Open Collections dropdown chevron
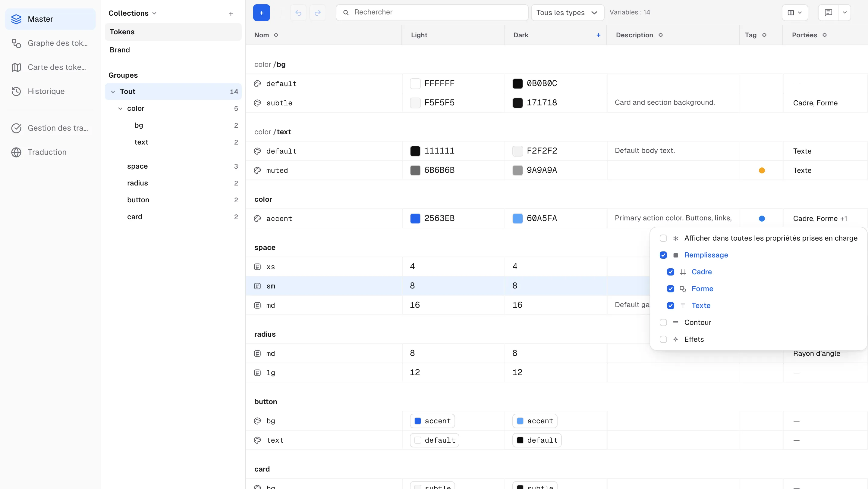 154,14
